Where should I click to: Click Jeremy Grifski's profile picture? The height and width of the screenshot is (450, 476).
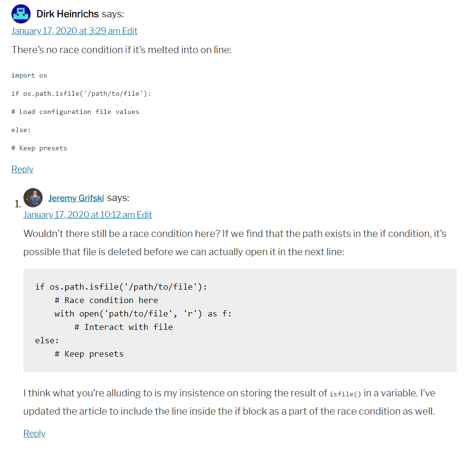[x=33, y=197]
